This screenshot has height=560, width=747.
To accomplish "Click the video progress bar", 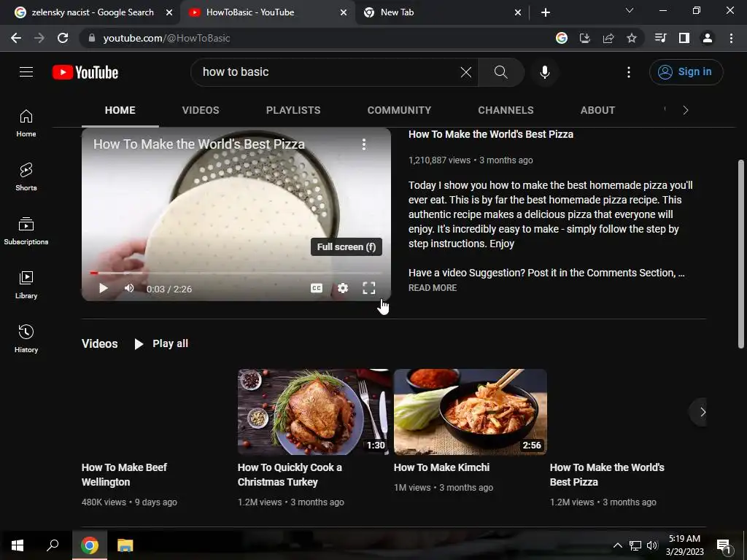I will click(x=236, y=273).
